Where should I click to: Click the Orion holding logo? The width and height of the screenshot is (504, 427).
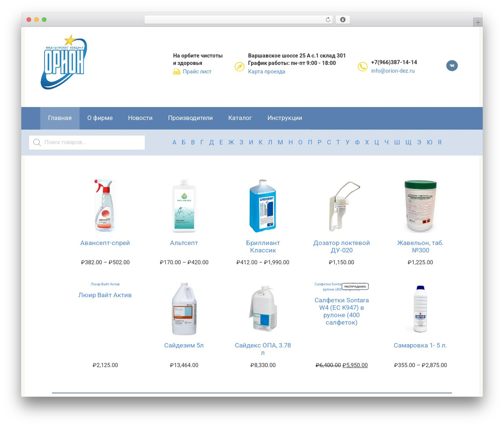point(64,62)
